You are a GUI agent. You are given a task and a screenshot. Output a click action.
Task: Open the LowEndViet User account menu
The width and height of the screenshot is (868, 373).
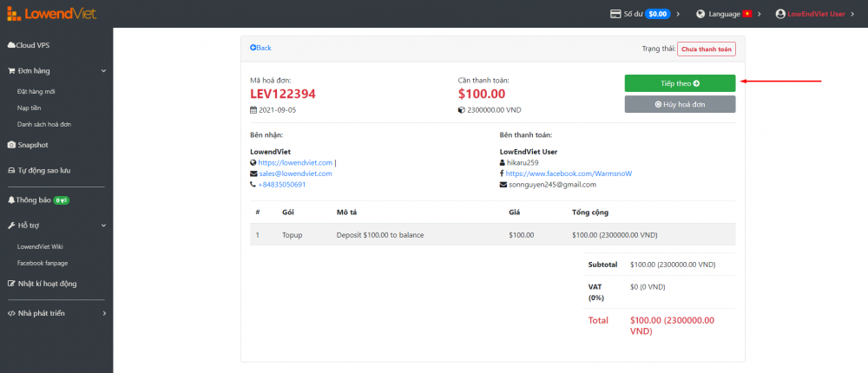816,14
